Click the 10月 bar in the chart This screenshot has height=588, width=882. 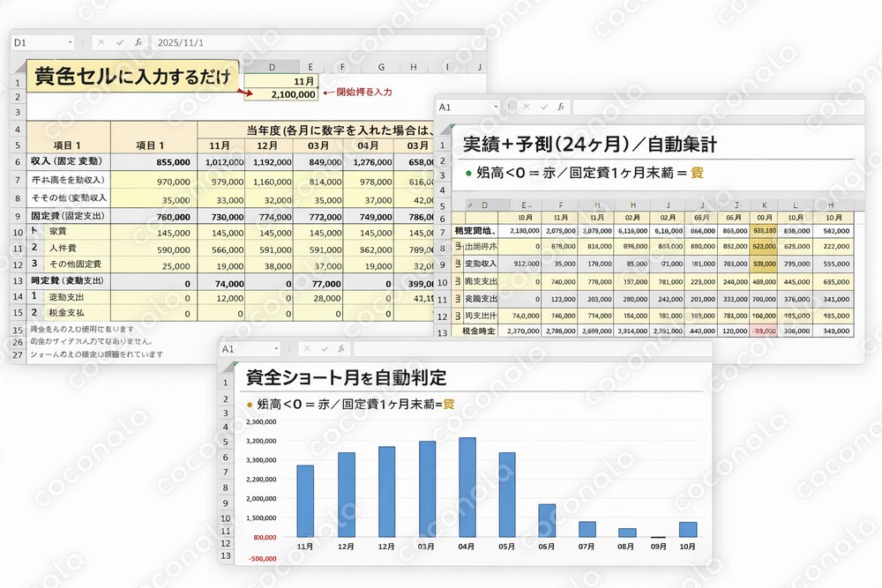688,530
